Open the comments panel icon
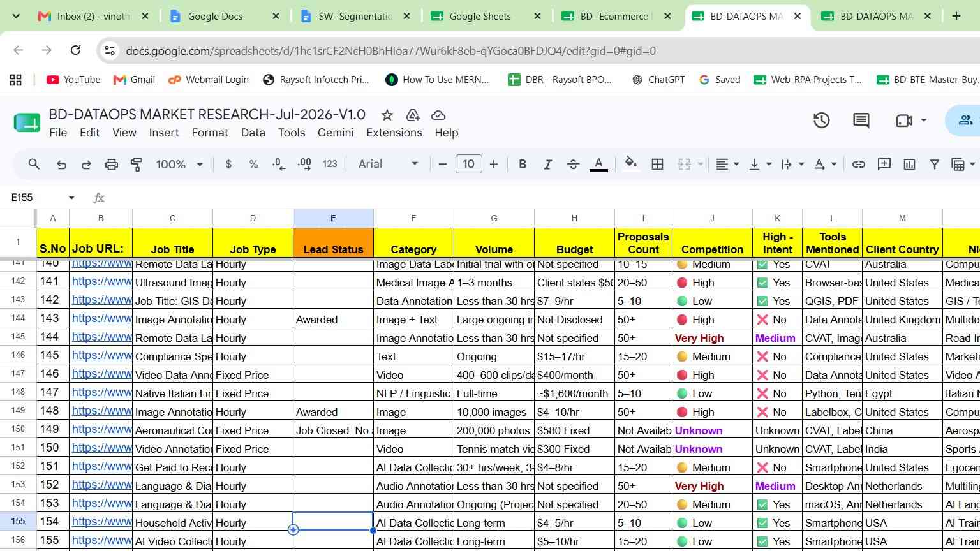980x551 pixels. click(x=861, y=120)
